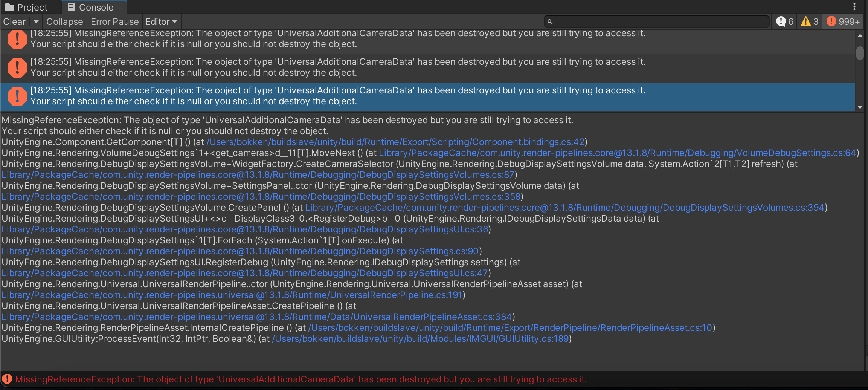Toggle info messages filter showing 6
868x390 pixels.
point(785,21)
